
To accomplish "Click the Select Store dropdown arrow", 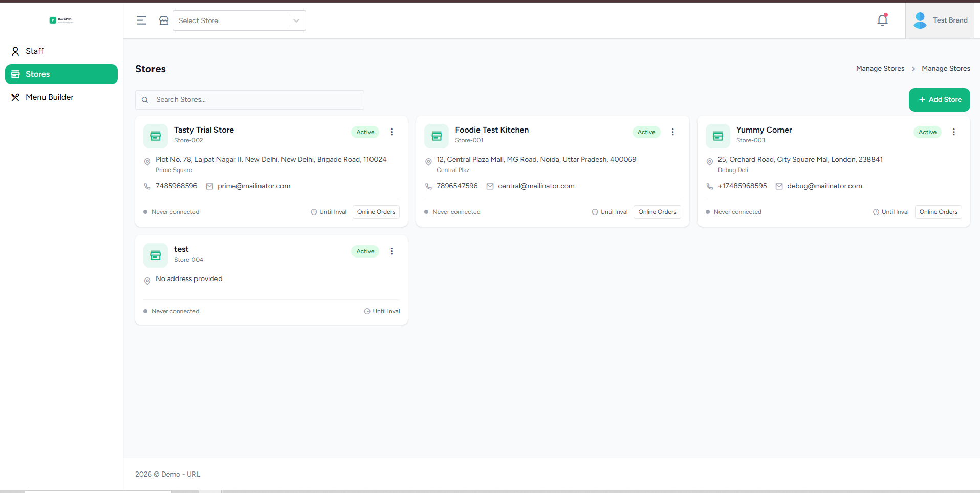I will 296,20.
